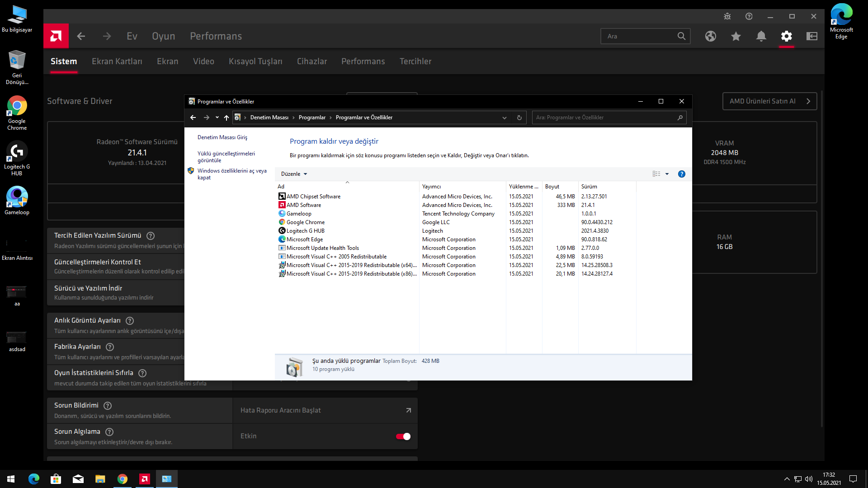
Task: Expand the Düzenle dropdown menu
Action: [x=294, y=174]
